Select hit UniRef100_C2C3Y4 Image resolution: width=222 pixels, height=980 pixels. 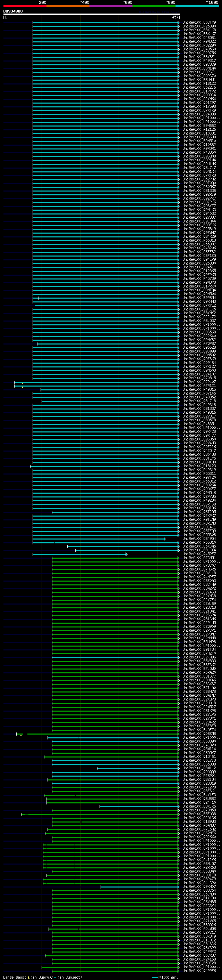(x=199, y=906)
